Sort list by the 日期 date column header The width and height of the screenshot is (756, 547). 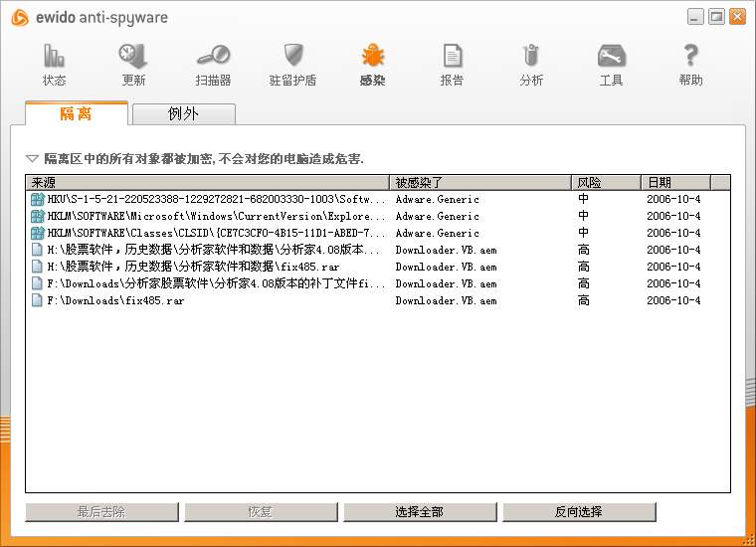(676, 183)
